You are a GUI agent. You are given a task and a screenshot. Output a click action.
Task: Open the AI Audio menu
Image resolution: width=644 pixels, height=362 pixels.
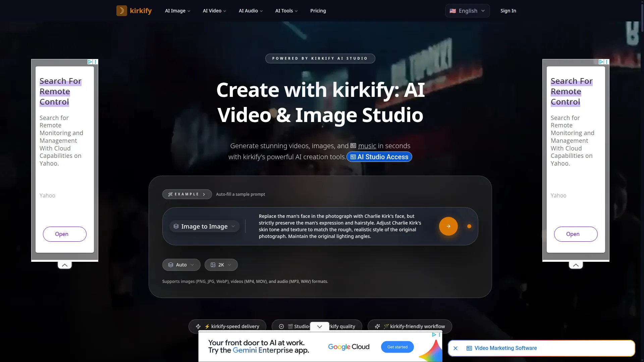point(251,11)
